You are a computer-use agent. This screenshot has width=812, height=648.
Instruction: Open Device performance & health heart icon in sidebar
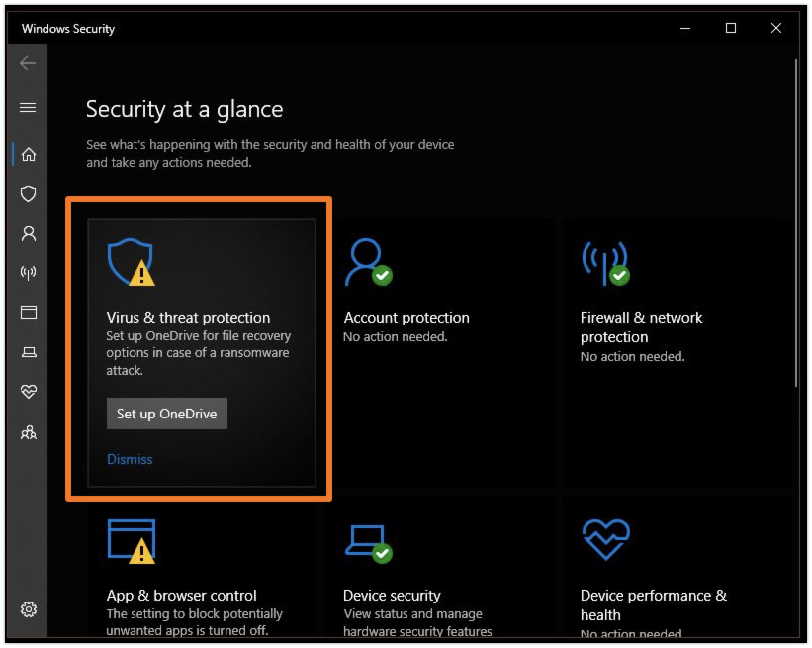pos(29,392)
